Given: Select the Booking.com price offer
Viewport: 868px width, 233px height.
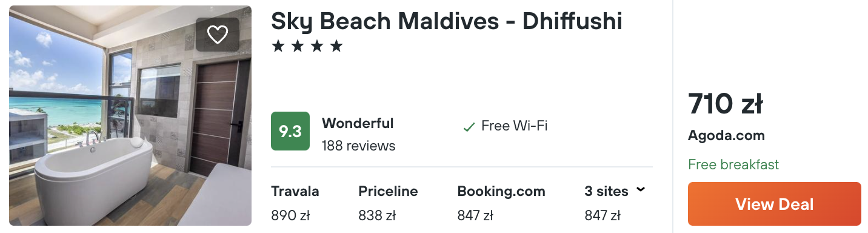Looking at the screenshot, I should pos(501,203).
